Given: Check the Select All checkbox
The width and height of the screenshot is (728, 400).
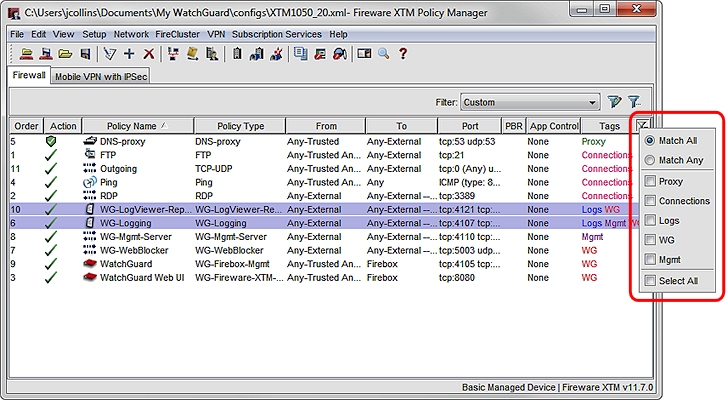Looking at the screenshot, I should [x=650, y=280].
